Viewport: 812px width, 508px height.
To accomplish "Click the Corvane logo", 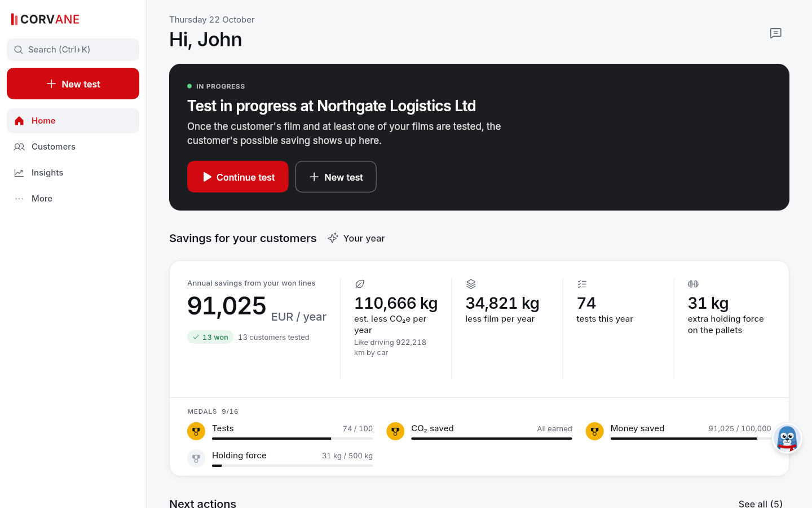I will pos(46,19).
